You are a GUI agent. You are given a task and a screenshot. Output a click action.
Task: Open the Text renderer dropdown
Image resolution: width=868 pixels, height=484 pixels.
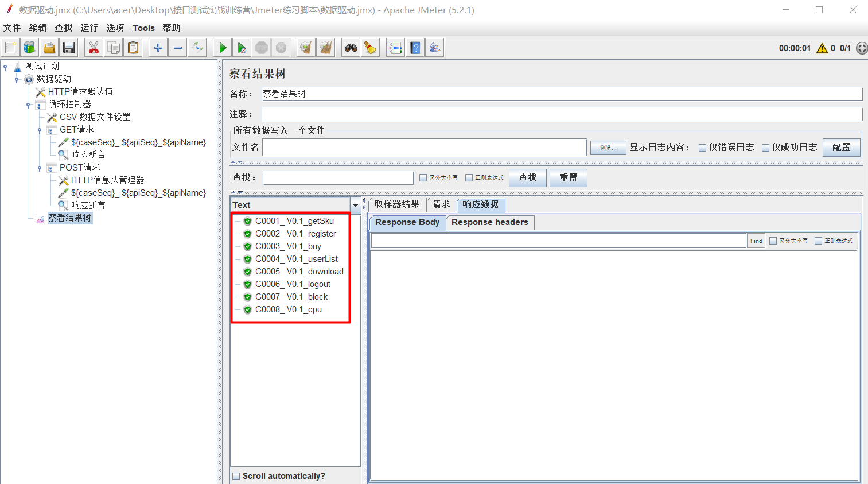coord(355,205)
